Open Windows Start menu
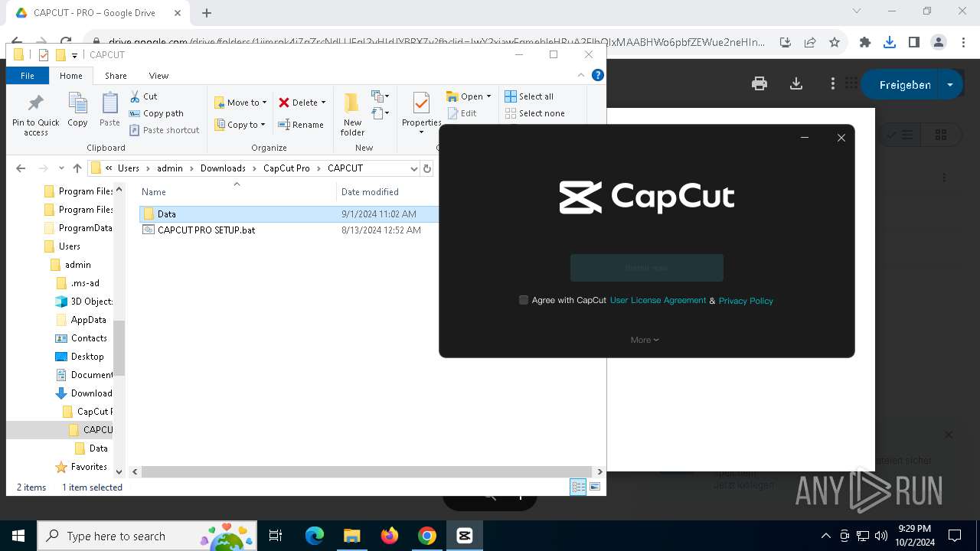The image size is (980, 551). point(18,536)
